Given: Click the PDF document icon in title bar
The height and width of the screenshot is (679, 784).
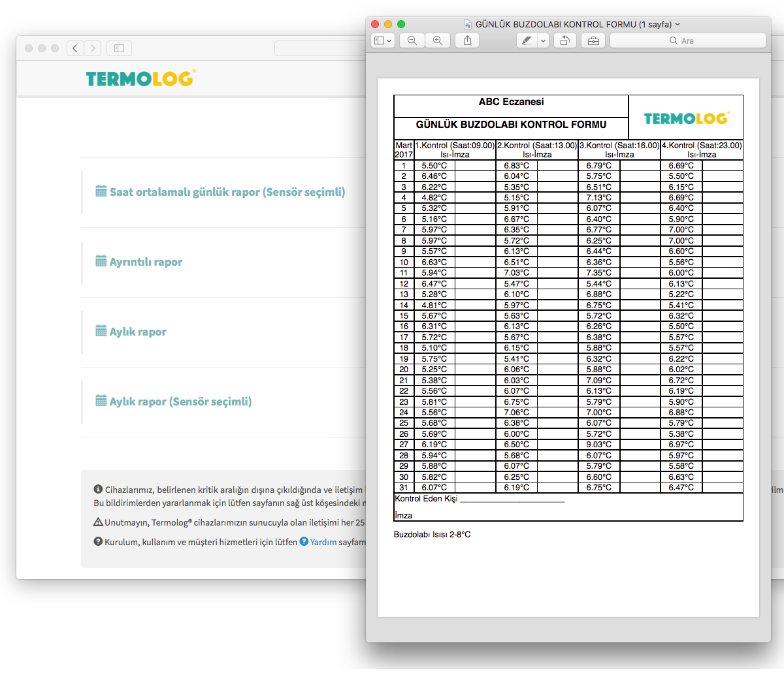Looking at the screenshot, I should pos(467,24).
